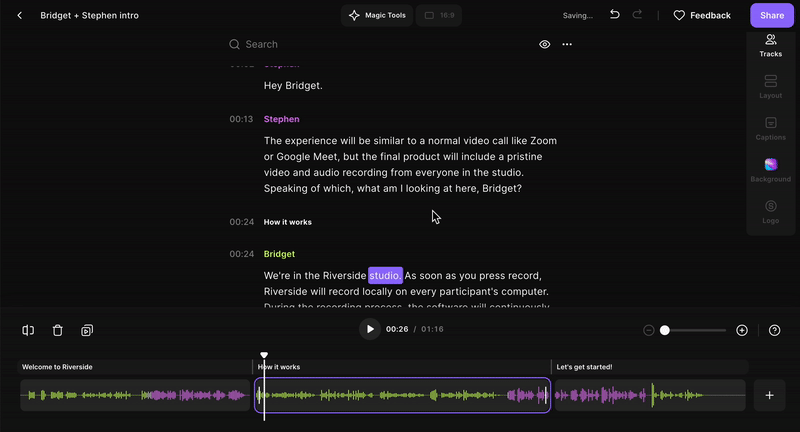Open the Logo panel
Image resolution: width=800 pixels, height=432 pixels.
[770, 212]
